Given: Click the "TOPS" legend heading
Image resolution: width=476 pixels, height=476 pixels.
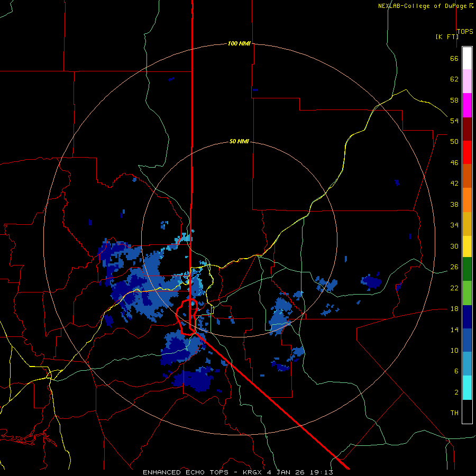Looking at the screenshot, I should point(465,32).
